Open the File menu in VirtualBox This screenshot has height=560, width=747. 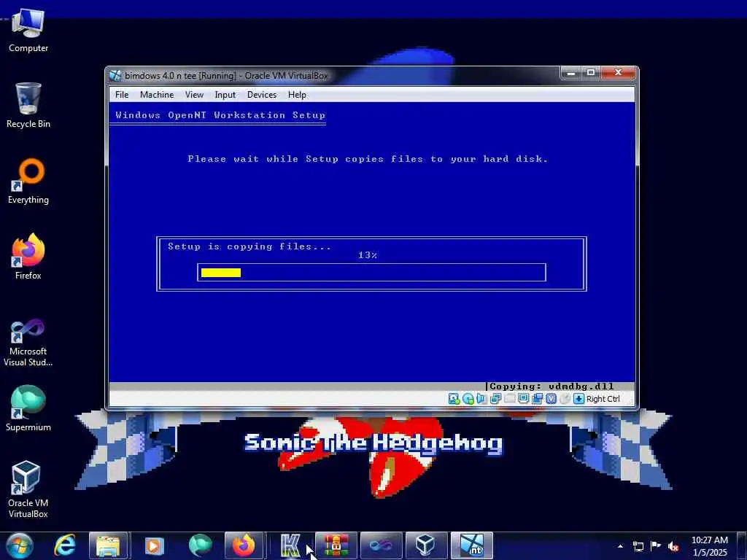click(122, 95)
